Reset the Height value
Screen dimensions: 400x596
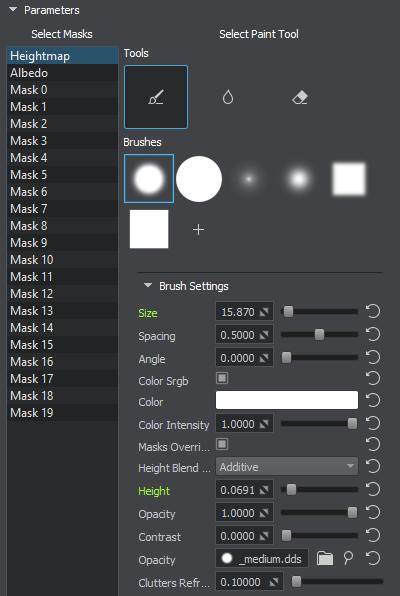click(x=373, y=490)
